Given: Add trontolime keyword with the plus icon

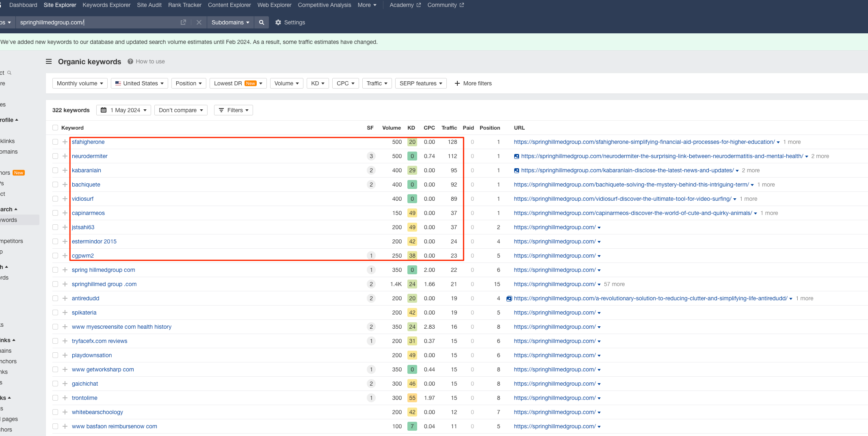Looking at the screenshot, I should (x=65, y=398).
